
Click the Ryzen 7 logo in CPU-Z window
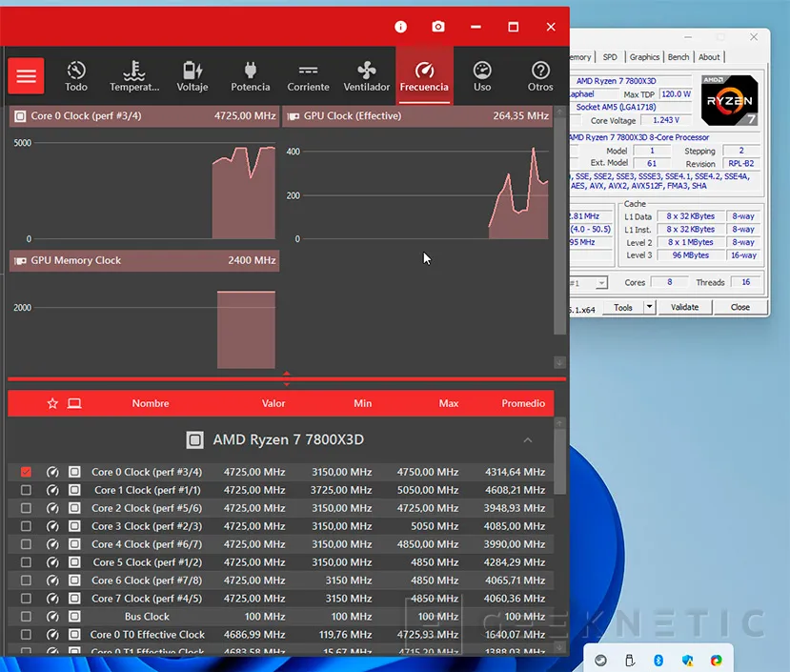pyautogui.click(x=729, y=100)
